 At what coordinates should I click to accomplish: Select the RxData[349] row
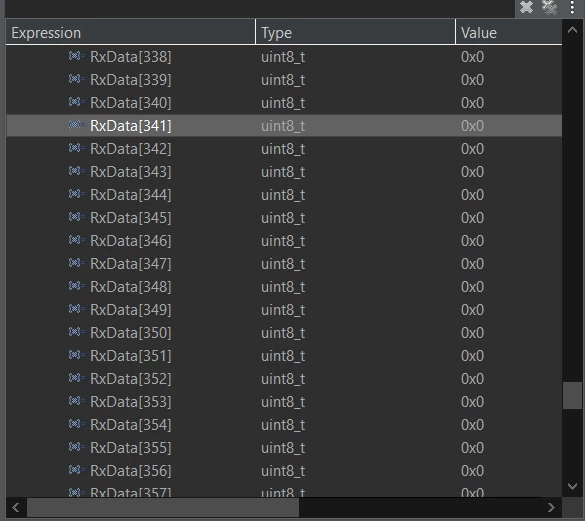click(x=284, y=310)
